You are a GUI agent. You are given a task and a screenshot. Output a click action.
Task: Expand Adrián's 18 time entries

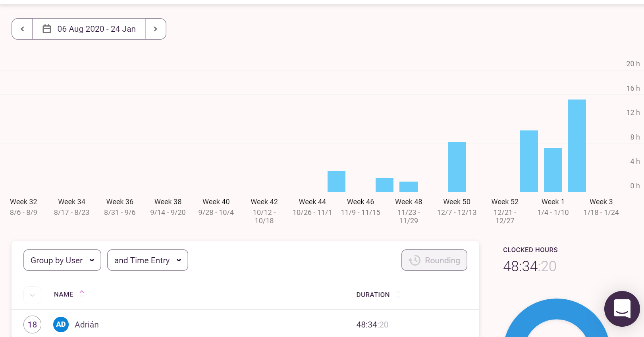32,325
